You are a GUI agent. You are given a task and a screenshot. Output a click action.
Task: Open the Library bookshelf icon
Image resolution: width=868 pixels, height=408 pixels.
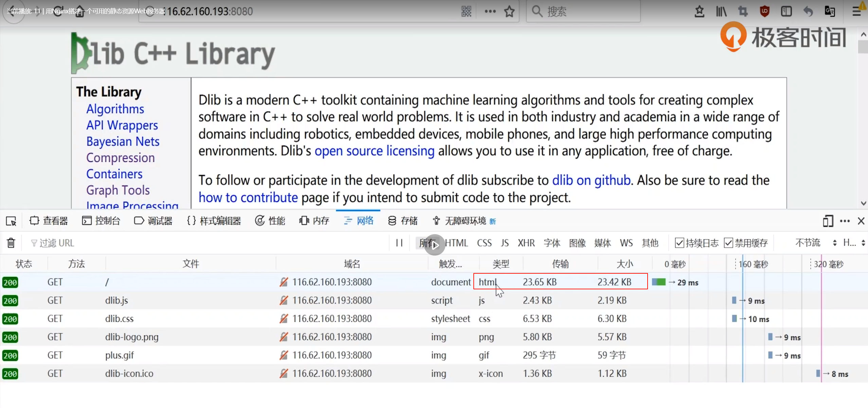point(721,12)
